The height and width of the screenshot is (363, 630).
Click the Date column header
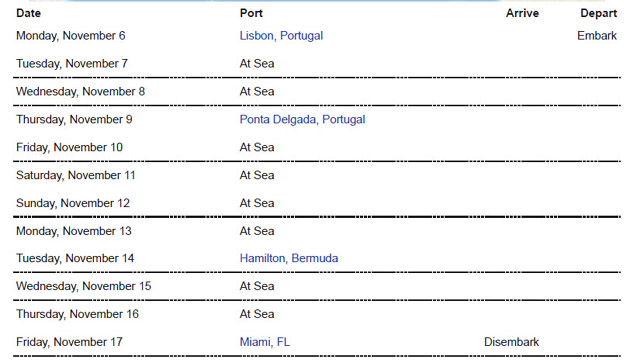click(29, 13)
